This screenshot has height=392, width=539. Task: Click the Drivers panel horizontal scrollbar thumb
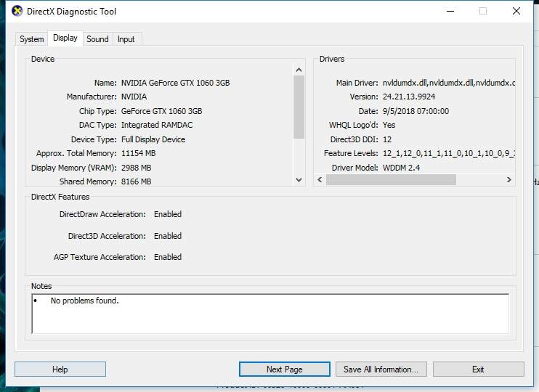(x=392, y=180)
